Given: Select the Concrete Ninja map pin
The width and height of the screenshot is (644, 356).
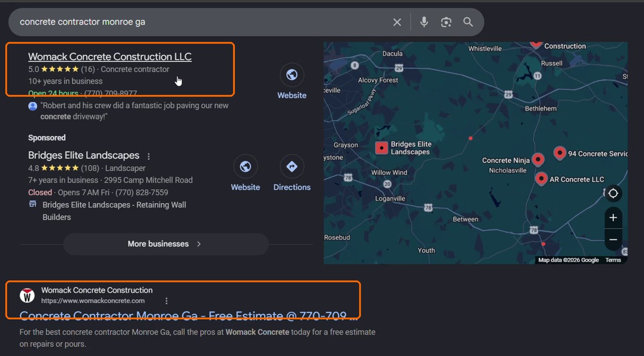Looking at the screenshot, I should pos(538,159).
